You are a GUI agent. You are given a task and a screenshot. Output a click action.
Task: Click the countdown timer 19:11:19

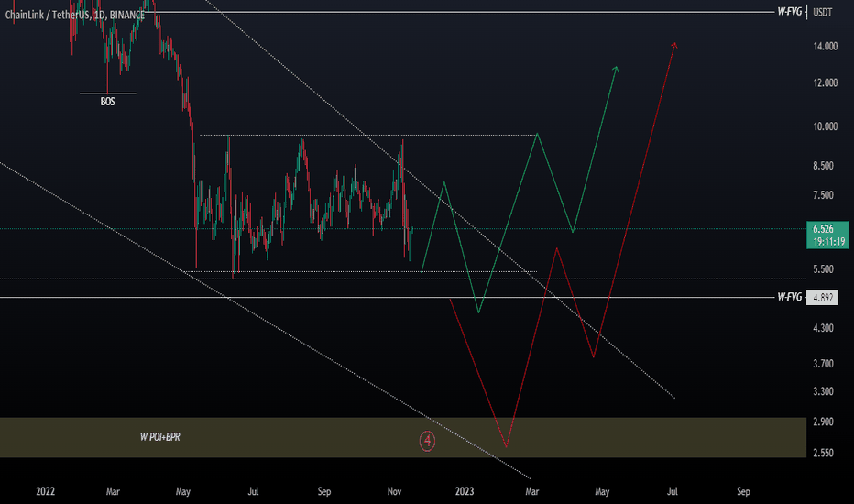[829, 241]
